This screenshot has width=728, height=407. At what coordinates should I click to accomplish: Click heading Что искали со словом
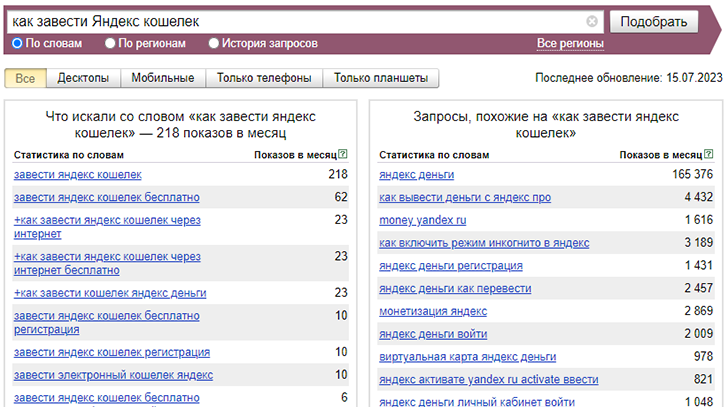(181, 124)
